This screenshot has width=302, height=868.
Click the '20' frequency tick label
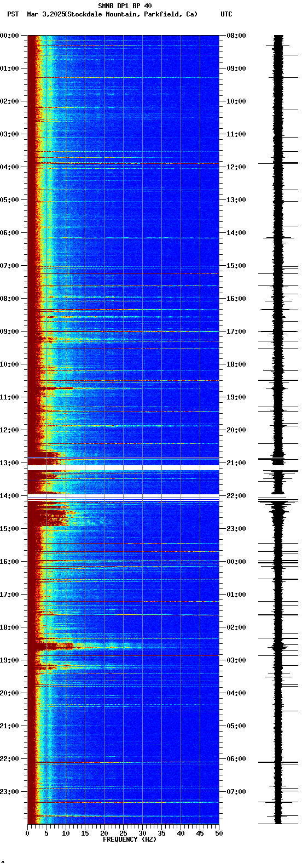tap(104, 833)
